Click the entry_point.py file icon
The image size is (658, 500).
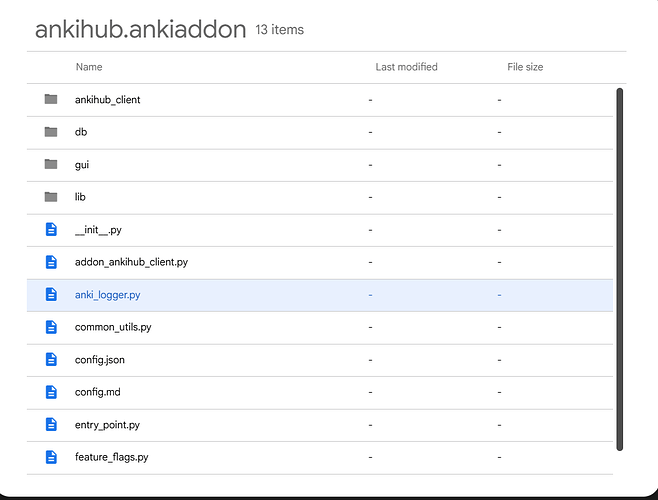point(51,424)
